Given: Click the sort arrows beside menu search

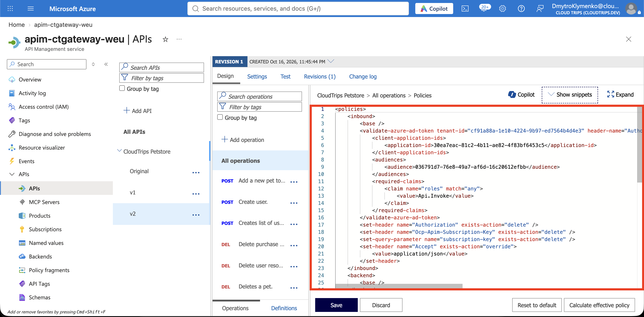Looking at the screenshot, I should click(93, 64).
